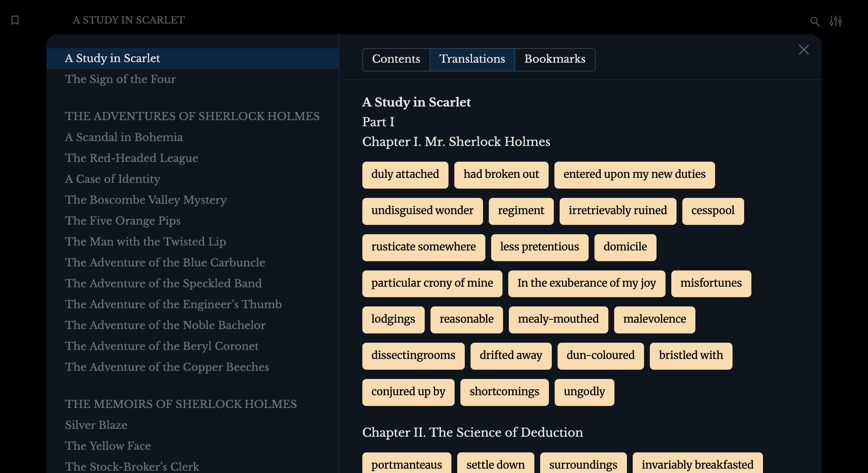Viewport: 868px width, 473px height.
Task: Click the "domicile" translation chip
Action: coord(625,247)
